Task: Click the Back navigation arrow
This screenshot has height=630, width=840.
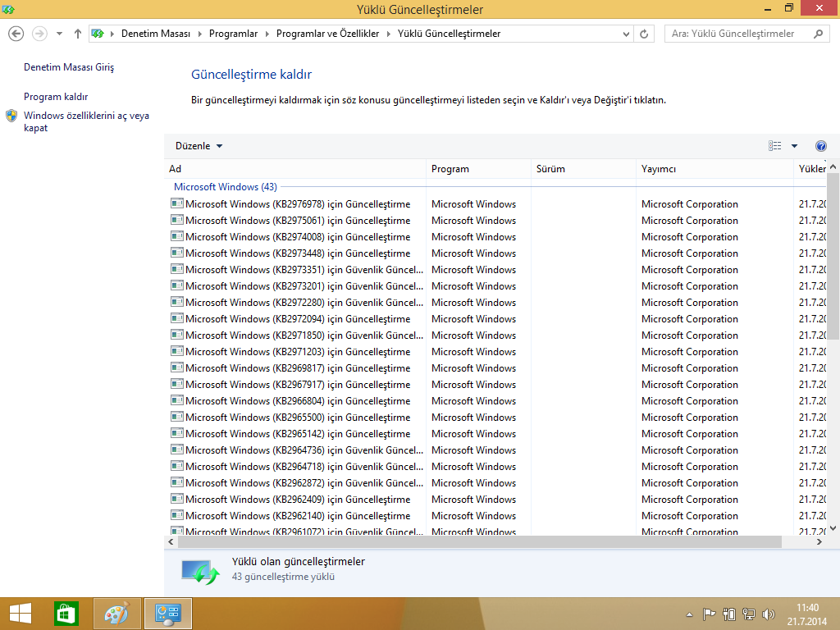Action: [16, 34]
